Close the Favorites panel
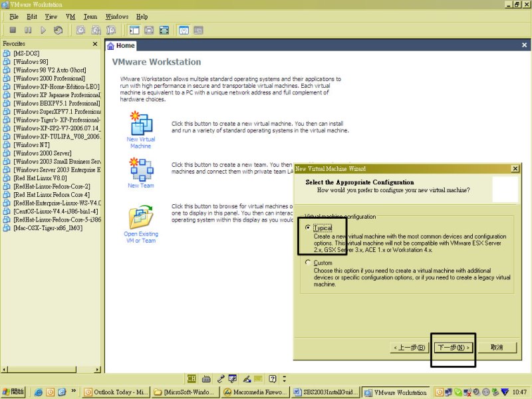 (x=95, y=44)
